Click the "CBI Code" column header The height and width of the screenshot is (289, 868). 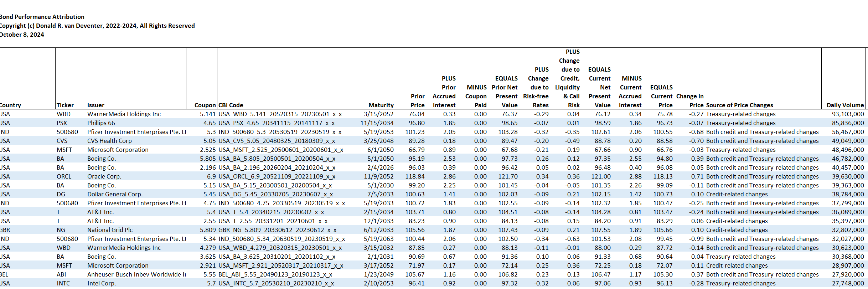231,105
